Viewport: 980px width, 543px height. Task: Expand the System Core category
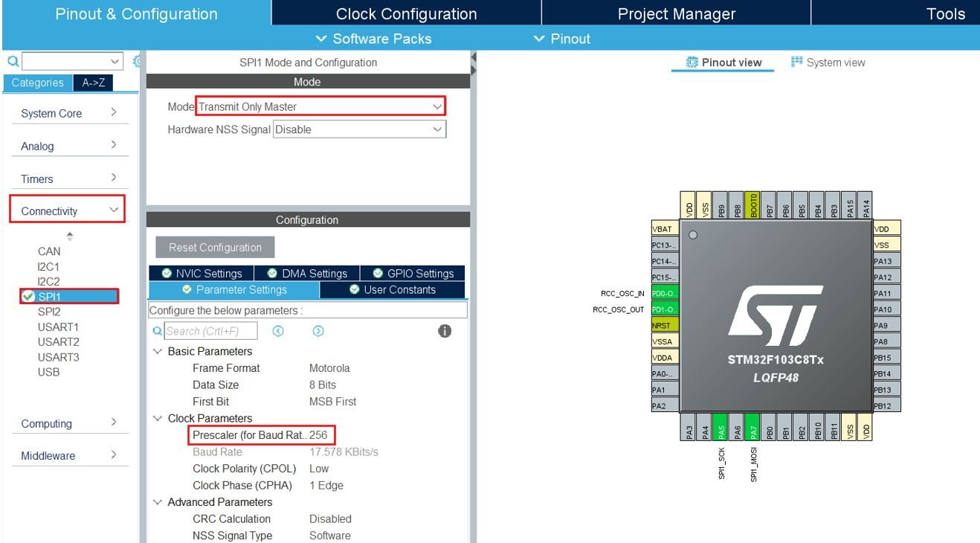(x=68, y=113)
